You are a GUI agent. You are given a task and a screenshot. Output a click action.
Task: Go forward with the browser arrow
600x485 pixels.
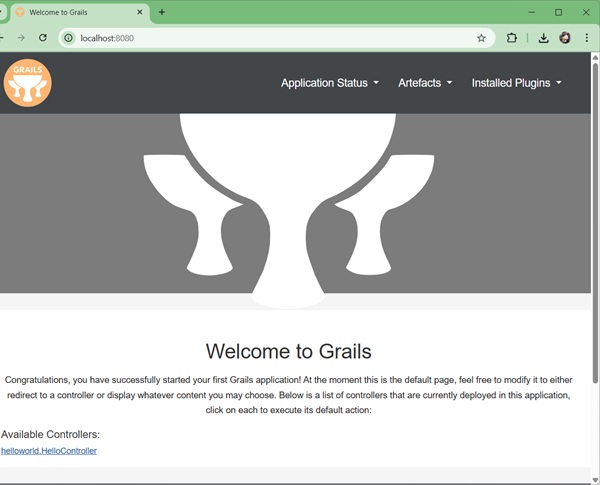[21, 38]
